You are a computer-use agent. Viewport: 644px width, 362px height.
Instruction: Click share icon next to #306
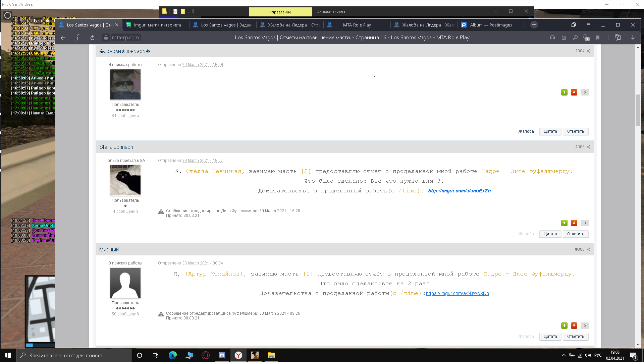(589, 249)
